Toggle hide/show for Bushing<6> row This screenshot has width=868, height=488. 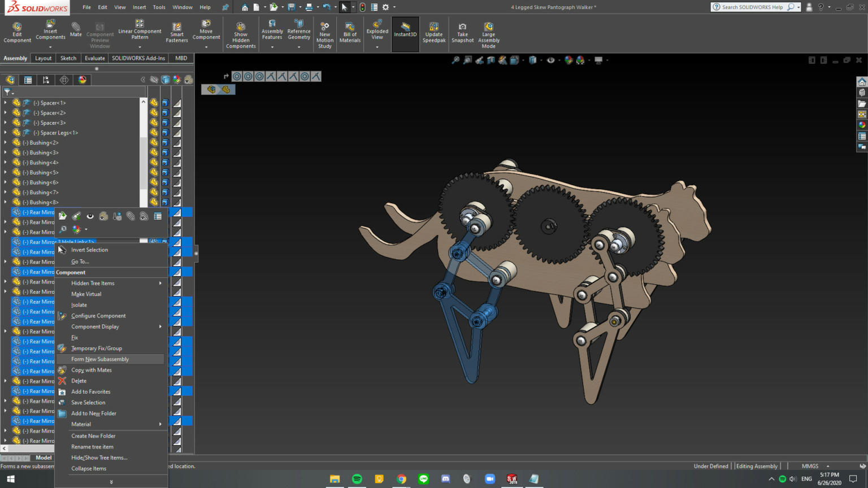pos(154,182)
